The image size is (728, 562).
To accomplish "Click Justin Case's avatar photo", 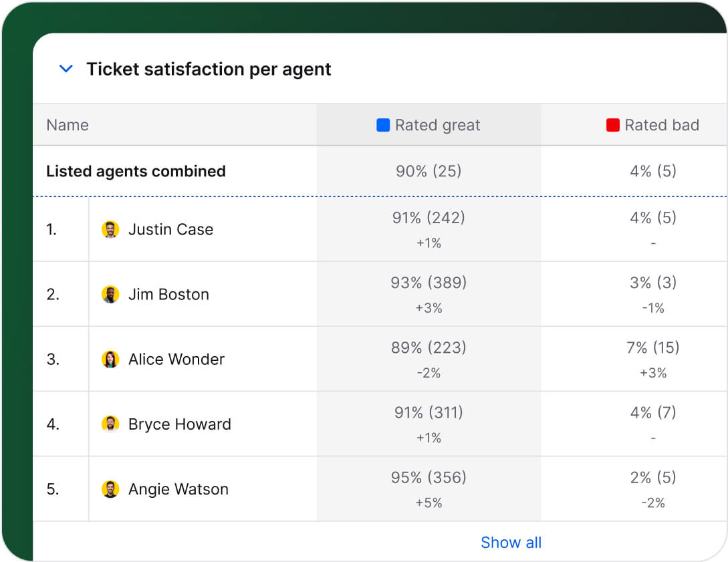I will [x=110, y=229].
